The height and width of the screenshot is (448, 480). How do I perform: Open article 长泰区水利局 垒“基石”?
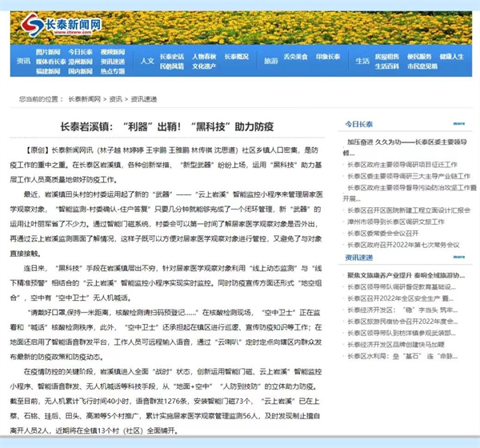click(x=402, y=357)
